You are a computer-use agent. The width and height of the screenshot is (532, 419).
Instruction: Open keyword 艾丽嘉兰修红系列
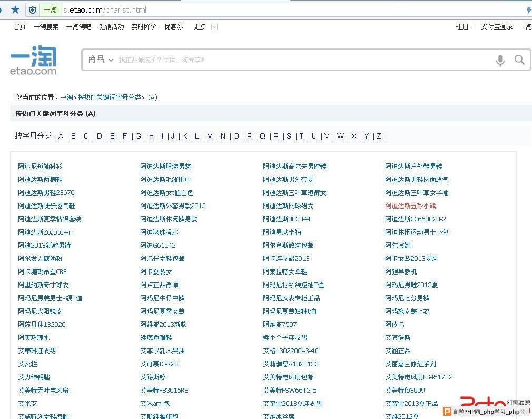(410, 364)
